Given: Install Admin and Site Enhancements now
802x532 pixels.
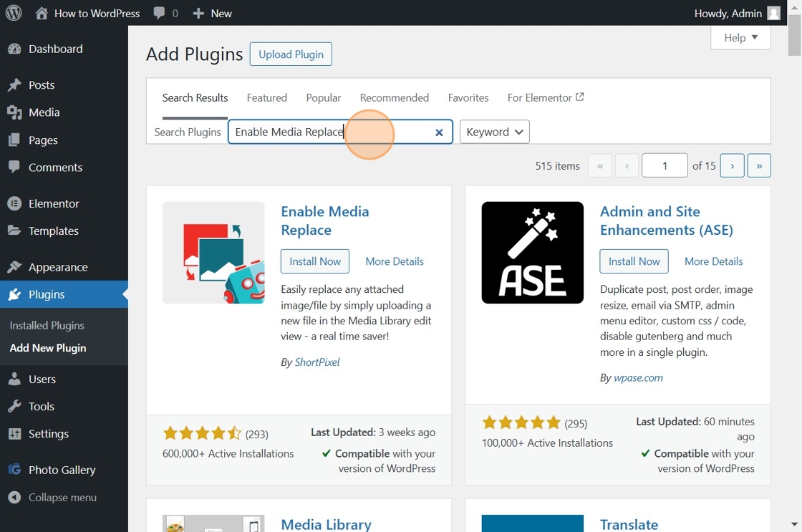Looking at the screenshot, I should [634, 261].
